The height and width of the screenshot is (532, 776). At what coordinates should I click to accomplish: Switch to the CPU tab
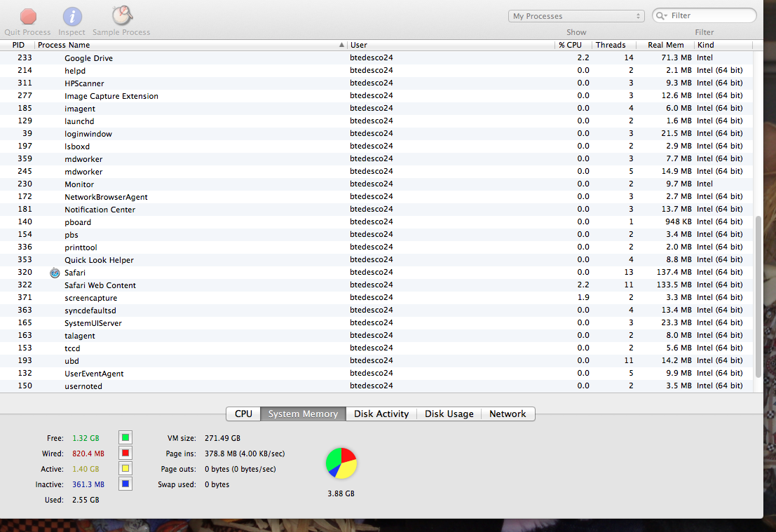(243, 414)
